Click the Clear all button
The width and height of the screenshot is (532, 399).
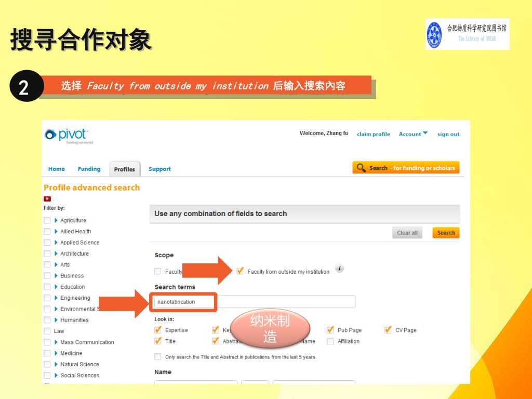point(407,233)
